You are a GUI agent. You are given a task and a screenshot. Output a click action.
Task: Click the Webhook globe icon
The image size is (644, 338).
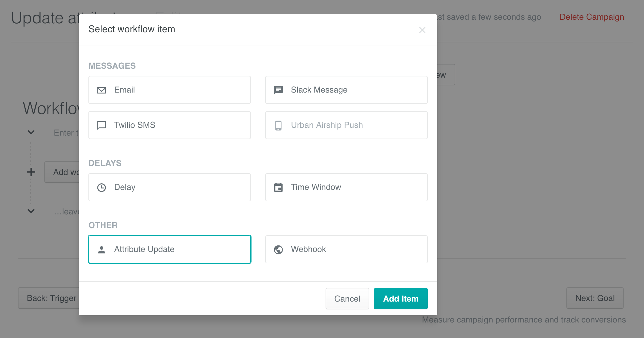[x=278, y=249]
